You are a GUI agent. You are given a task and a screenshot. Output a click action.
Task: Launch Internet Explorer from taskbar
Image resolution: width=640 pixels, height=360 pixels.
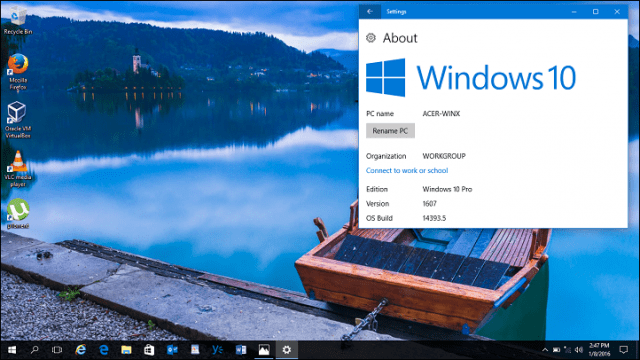tap(80, 350)
